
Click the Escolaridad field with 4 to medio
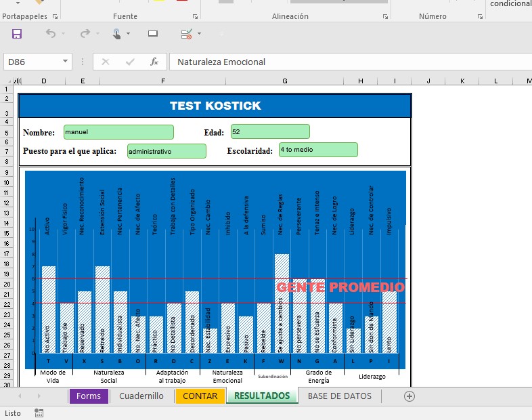click(x=318, y=150)
